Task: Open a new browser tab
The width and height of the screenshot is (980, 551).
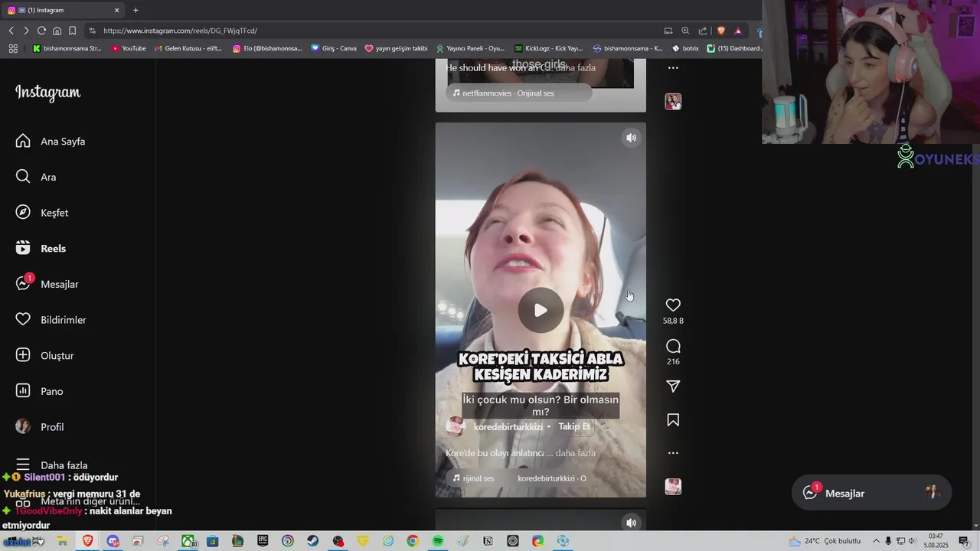Action: coord(136,10)
